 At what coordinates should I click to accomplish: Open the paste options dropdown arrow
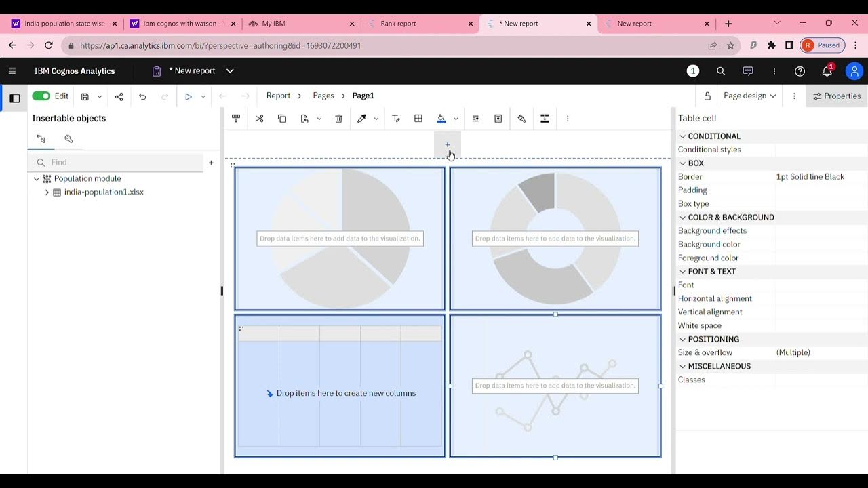[319, 119]
